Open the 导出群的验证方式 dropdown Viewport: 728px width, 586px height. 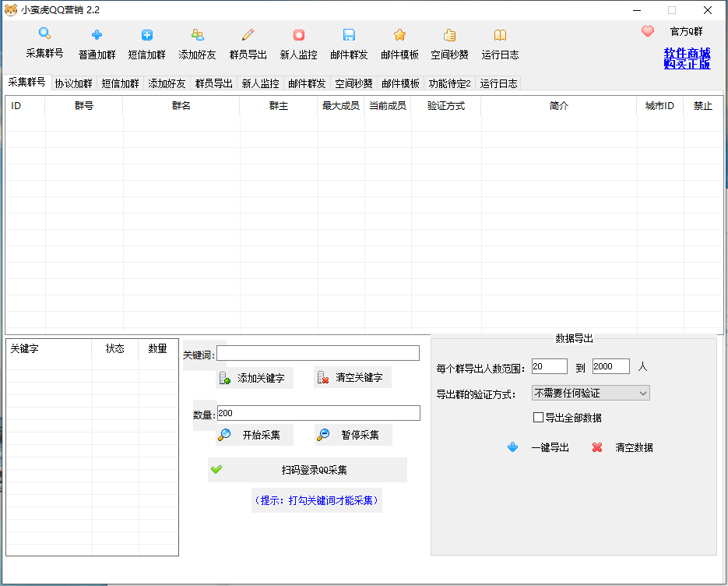click(645, 393)
